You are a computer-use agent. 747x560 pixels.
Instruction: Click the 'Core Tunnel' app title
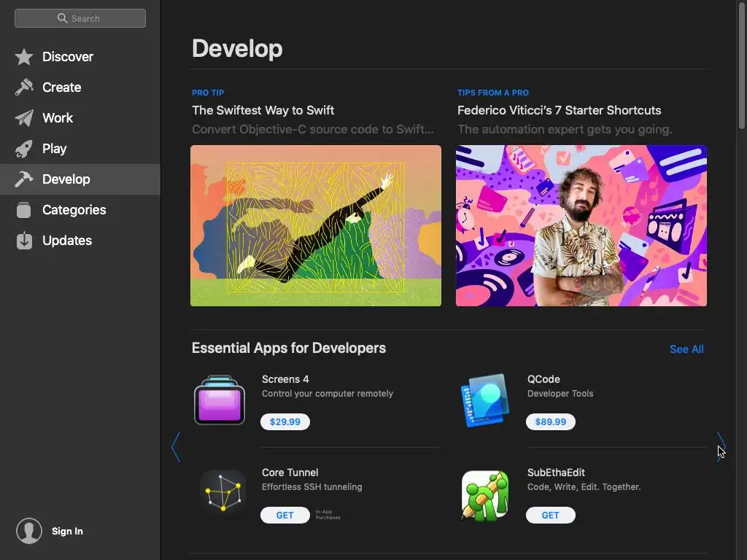[x=290, y=472]
